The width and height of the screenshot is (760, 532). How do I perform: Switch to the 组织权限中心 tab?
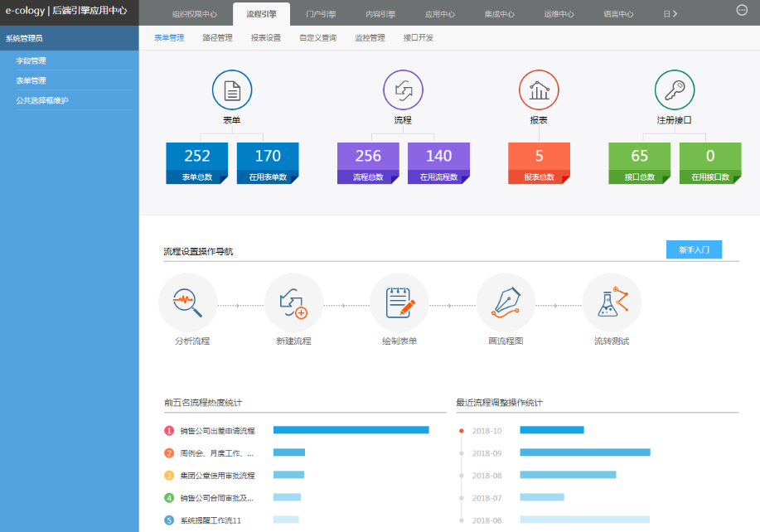pyautogui.click(x=195, y=14)
